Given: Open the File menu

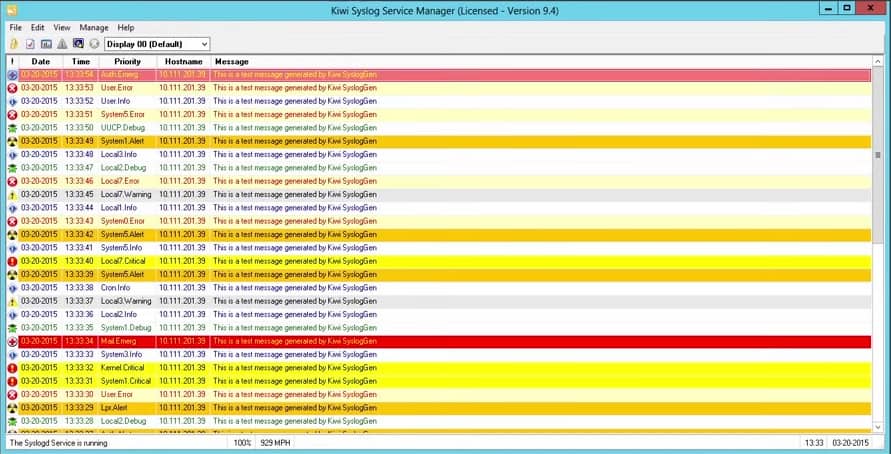Looking at the screenshot, I should tap(15, 27).
